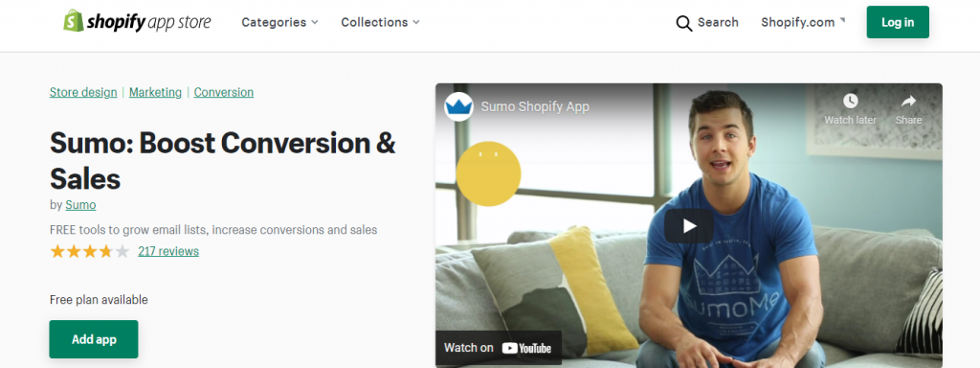
Task: Click the Watch later clock icon
Action: (x=850, y=101)
